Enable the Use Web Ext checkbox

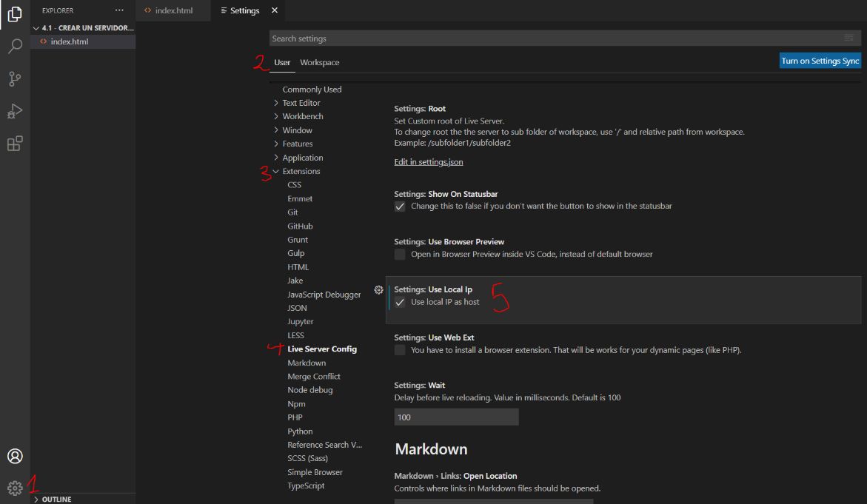pyautogui.click(x=400, y=350)
